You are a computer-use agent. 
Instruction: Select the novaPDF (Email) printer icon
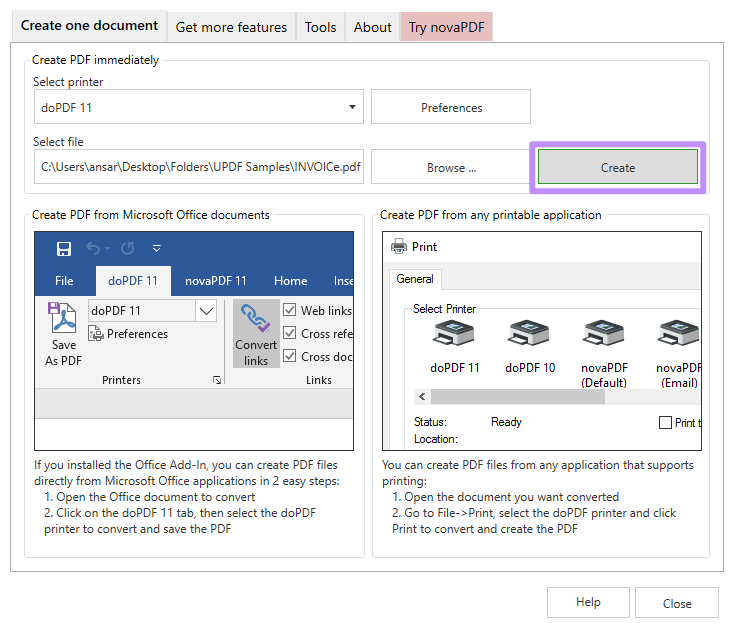click(678, 333)
